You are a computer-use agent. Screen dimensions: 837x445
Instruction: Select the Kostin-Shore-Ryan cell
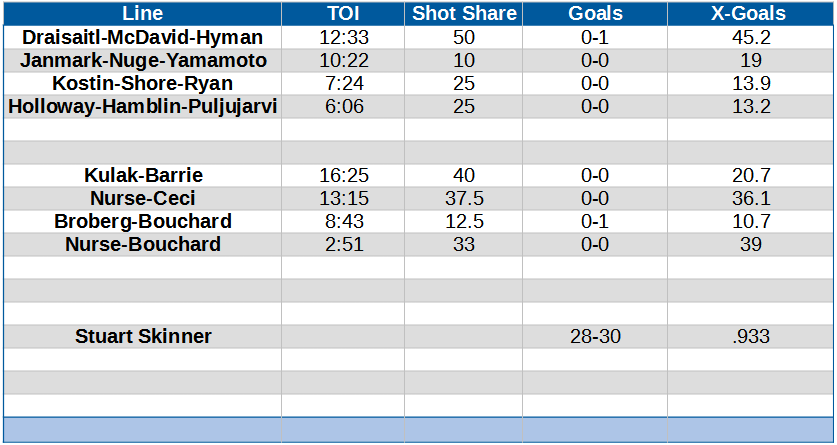pyautogui.click(x=143, y=83)
